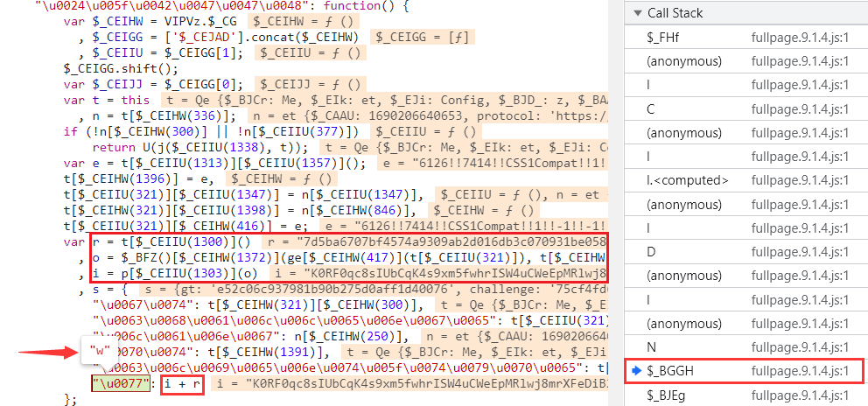Select the D call stack frame
The height and width of the screenshot is (406, 868).
coord(651,252)
